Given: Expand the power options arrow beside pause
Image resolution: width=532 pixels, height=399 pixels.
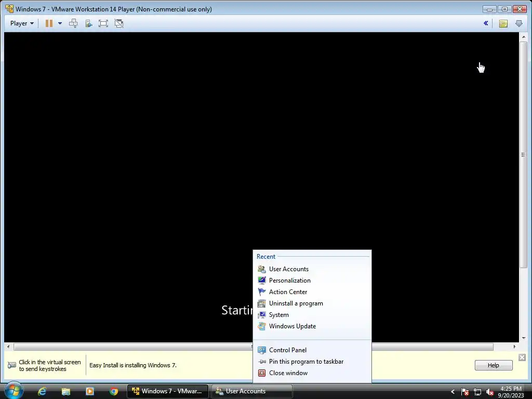Looking at the screenshot, I should coord(60,23).
